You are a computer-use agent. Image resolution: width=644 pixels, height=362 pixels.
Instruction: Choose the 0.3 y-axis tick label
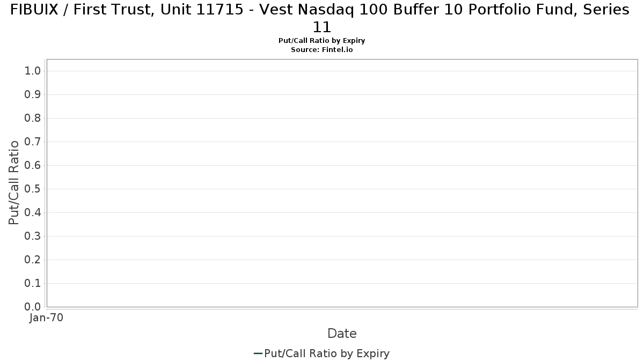coord(33,237)
